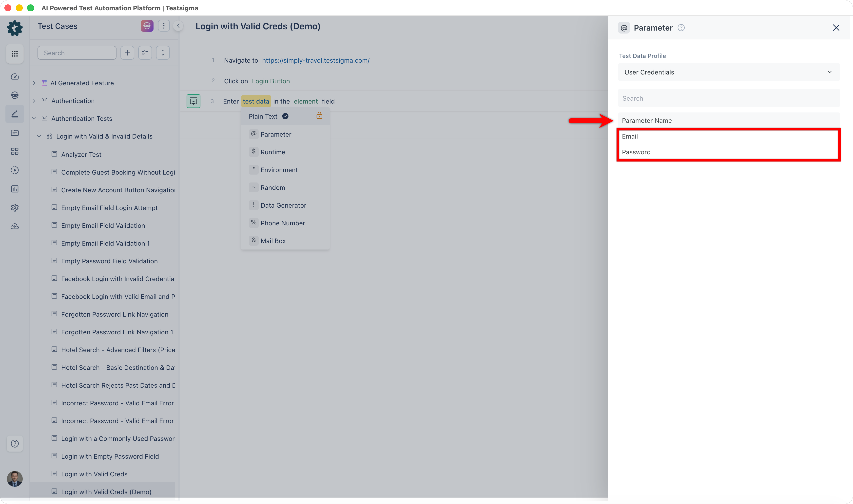
Task: Collapse Login with Valid & Invalid Details
Action: click(39, 136)
